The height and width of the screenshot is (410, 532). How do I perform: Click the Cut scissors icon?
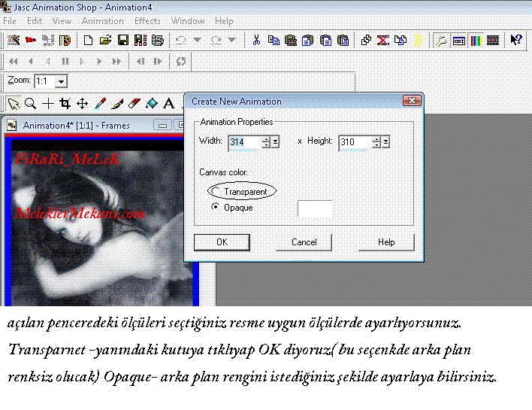256,40
